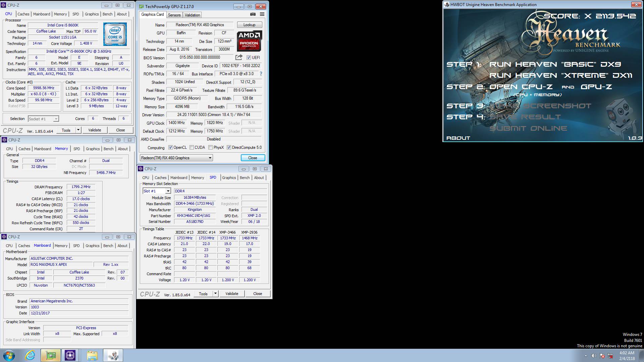Click CPU-Z Memory window title icon
The width and height of the screenshot is (644, 362).
click(x=4, y=140)
